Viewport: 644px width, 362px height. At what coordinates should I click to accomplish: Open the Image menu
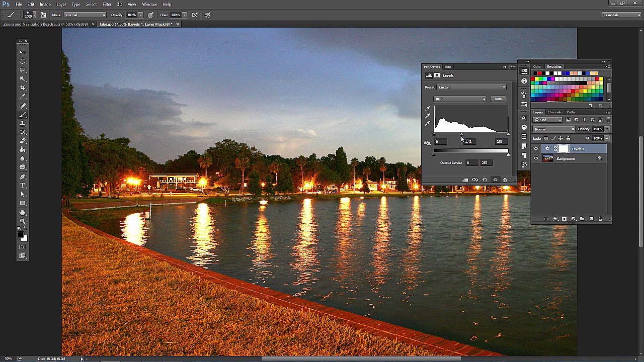point(45,4)
